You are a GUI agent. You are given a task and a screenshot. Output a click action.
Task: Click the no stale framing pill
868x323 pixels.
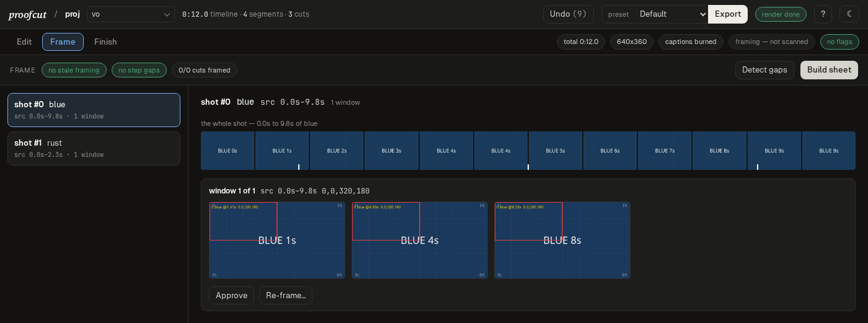click(x=74, y=70)
